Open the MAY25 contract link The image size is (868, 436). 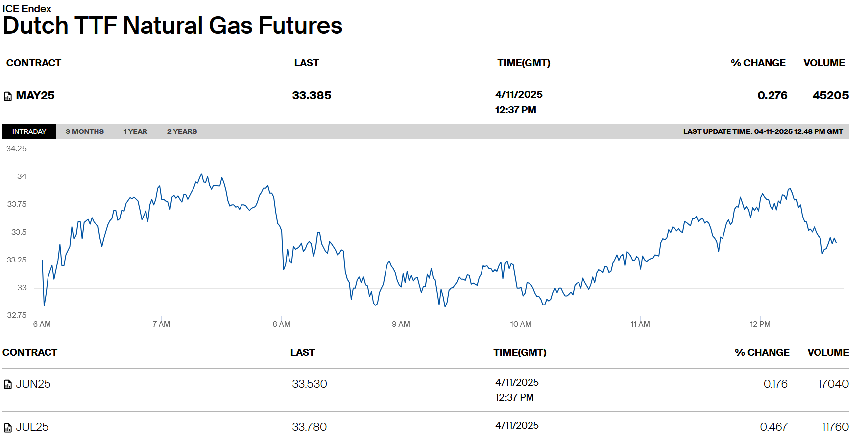click(35, 96)
